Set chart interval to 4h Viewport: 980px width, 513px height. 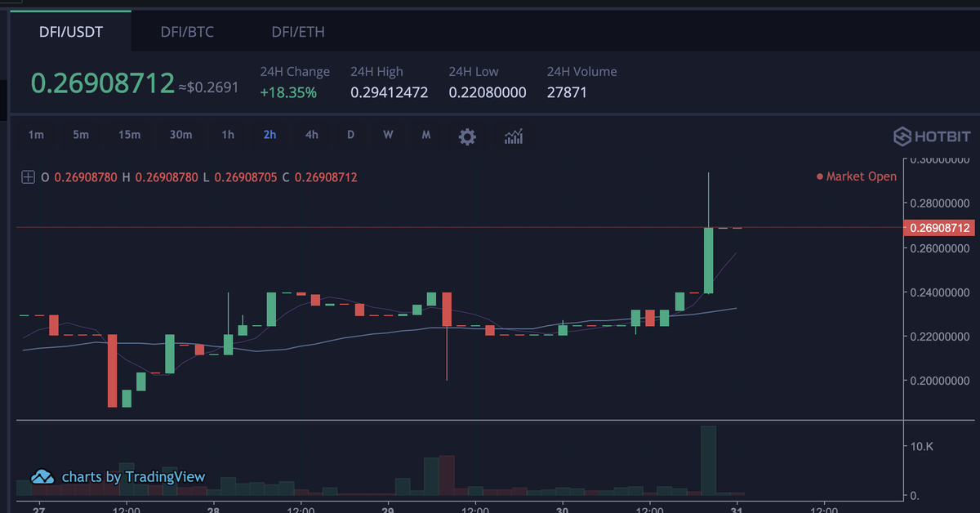[x=311, y=136]
